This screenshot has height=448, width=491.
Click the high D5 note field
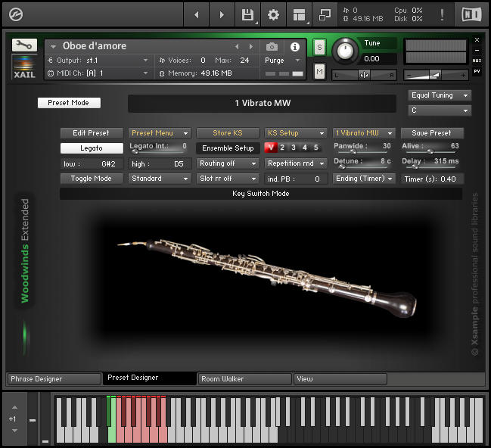click(x=160, y=164)
